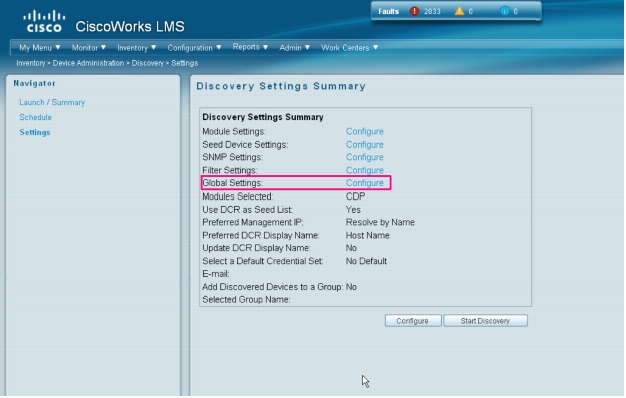Open the Reports menu
This screenshot has width=626, height=398.
coord(250,47)
